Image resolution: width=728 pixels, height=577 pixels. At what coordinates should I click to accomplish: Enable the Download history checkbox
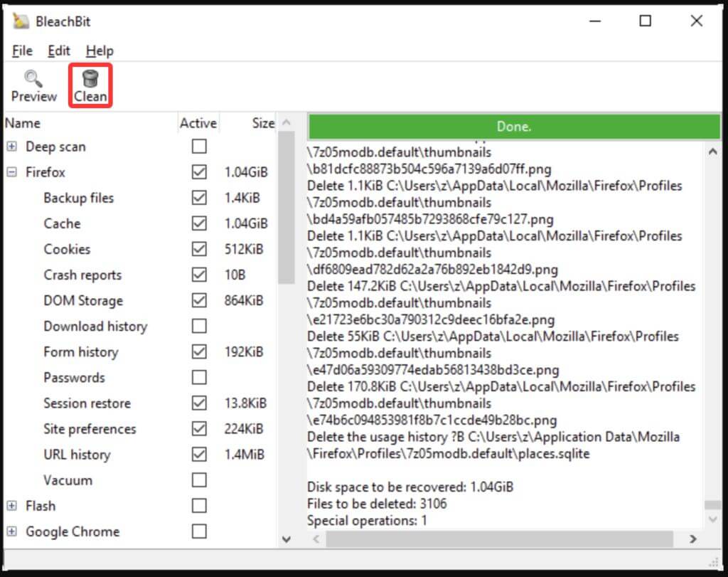tap(200, 326)
